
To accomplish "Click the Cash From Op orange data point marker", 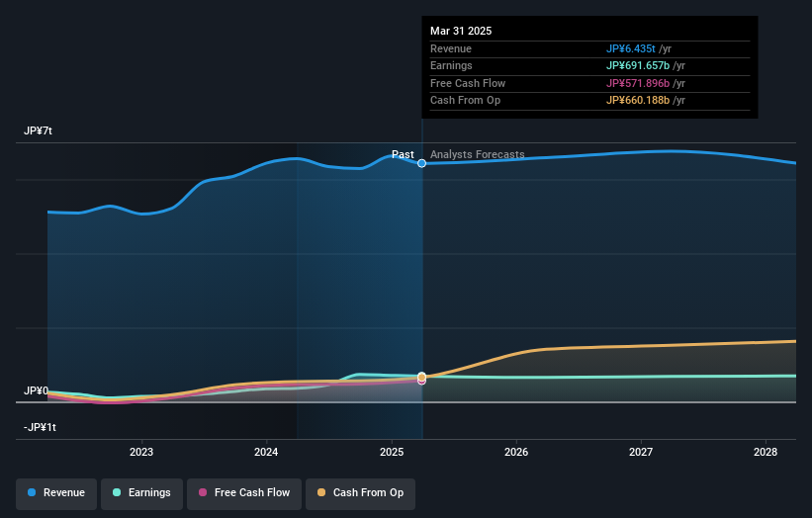I will click(x=422, y=377).
